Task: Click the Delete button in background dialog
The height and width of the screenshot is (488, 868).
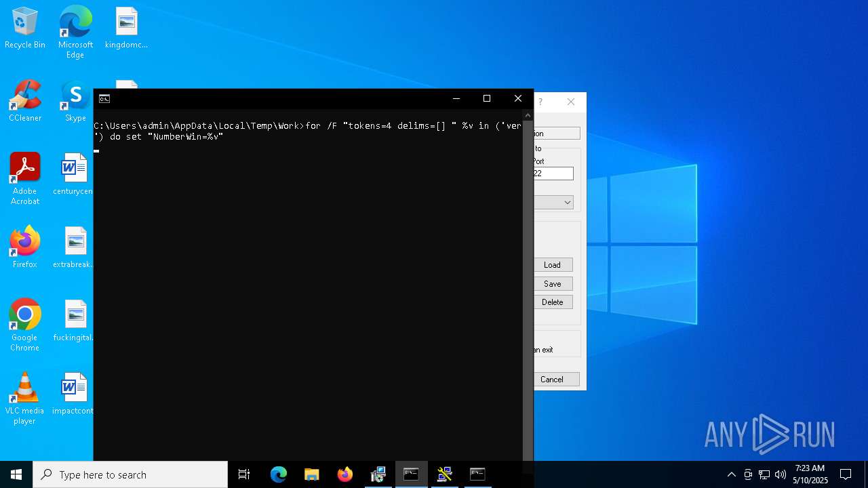Action: point(553,302)
